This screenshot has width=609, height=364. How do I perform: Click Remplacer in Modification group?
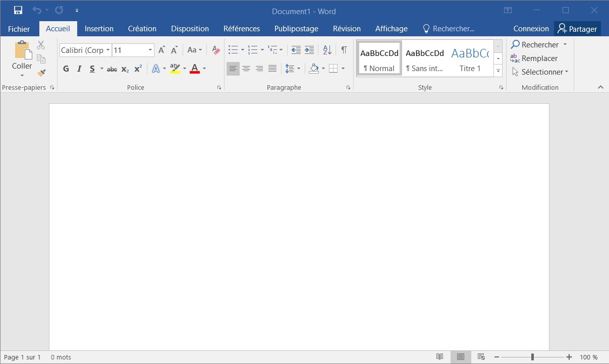tap(534, 58)
